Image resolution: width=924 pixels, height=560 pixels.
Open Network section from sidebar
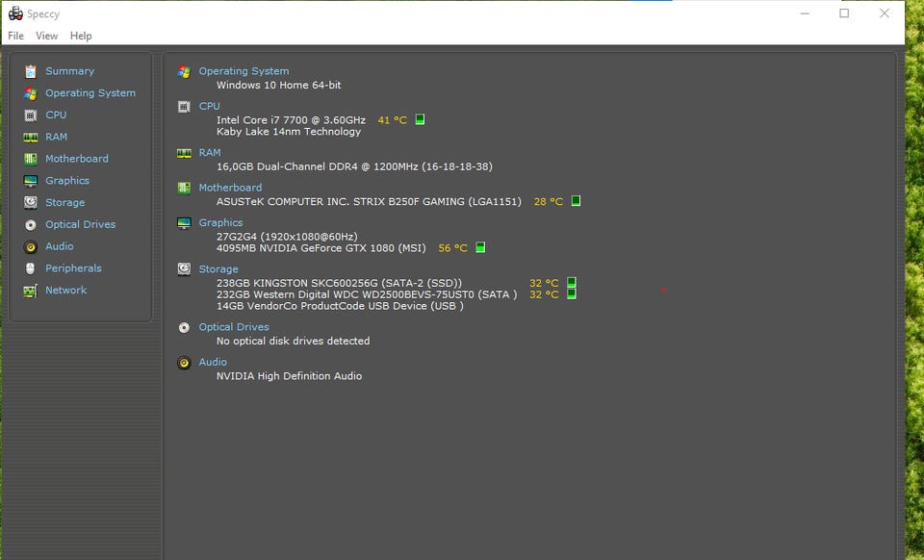66,290
